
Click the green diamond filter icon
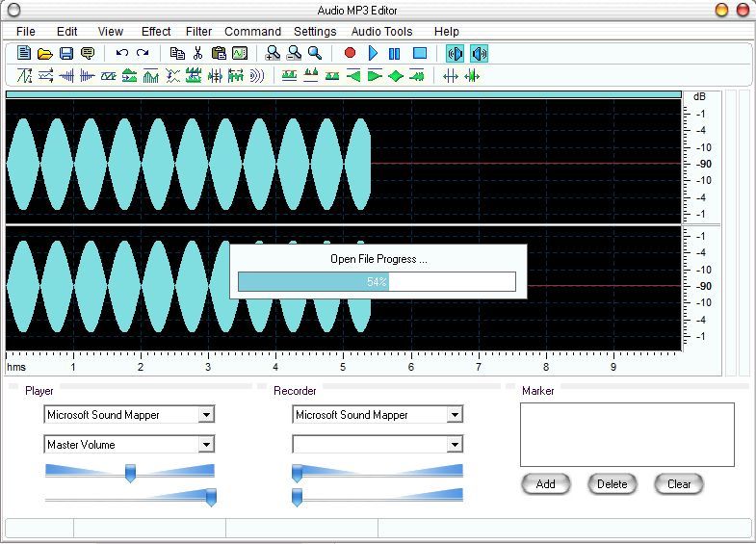[x=396, y=76]
